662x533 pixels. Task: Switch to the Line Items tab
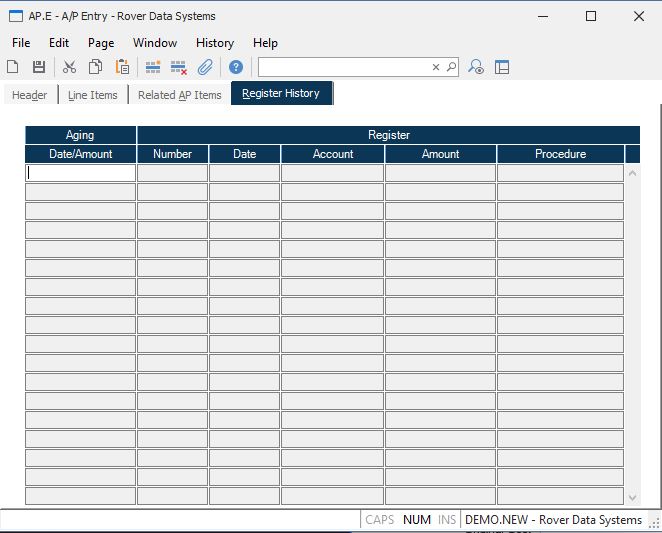click(92, 95)
